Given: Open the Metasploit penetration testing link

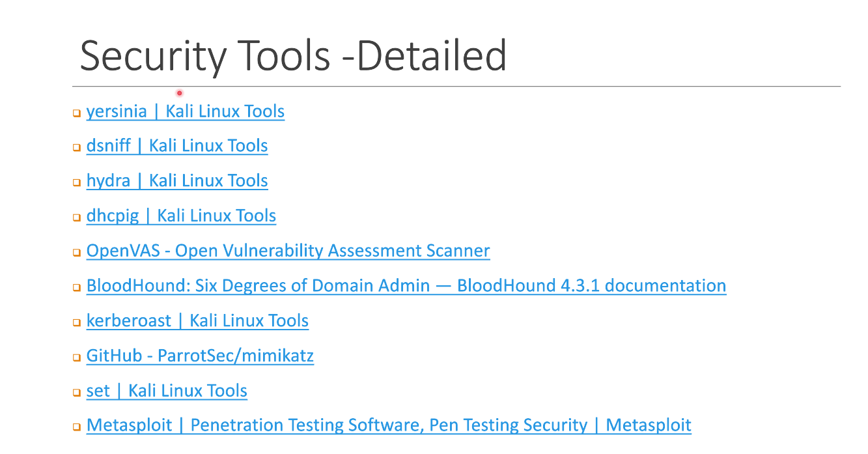Looking at the screenshot, I should click(x=389, y=426).
